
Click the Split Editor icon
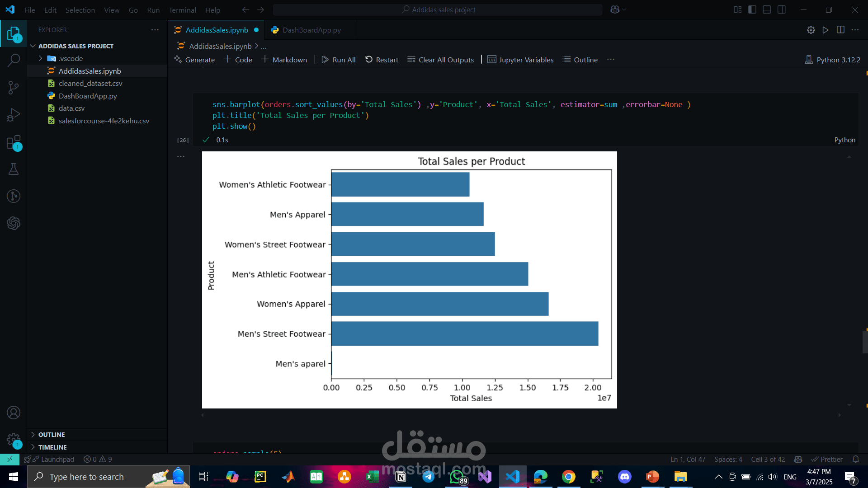click(x=840, y=30)
